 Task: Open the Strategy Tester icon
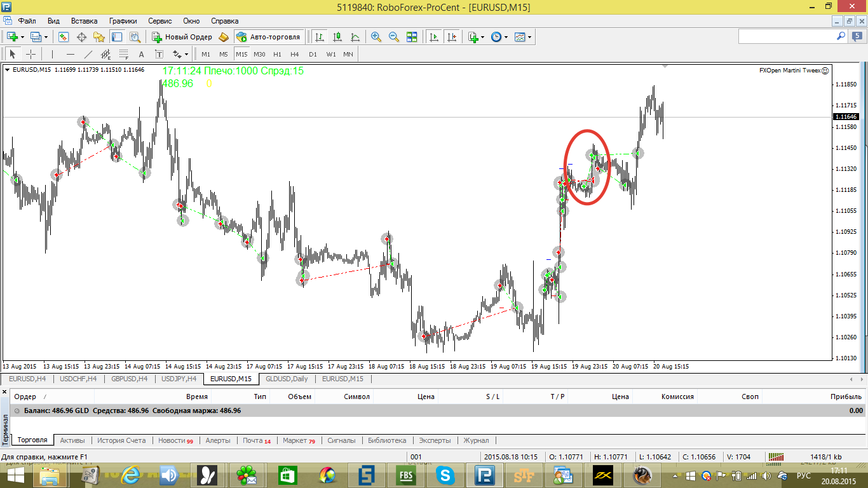[x=135, y=37]
